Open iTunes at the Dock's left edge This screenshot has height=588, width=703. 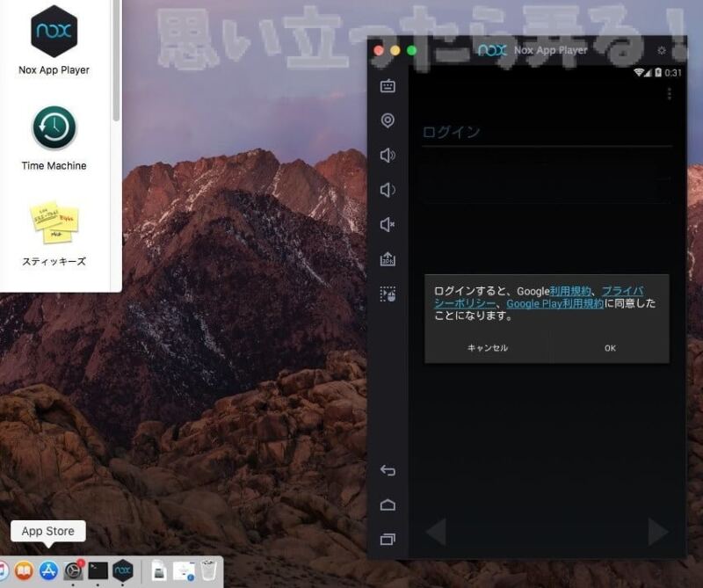tap(4, 570)
